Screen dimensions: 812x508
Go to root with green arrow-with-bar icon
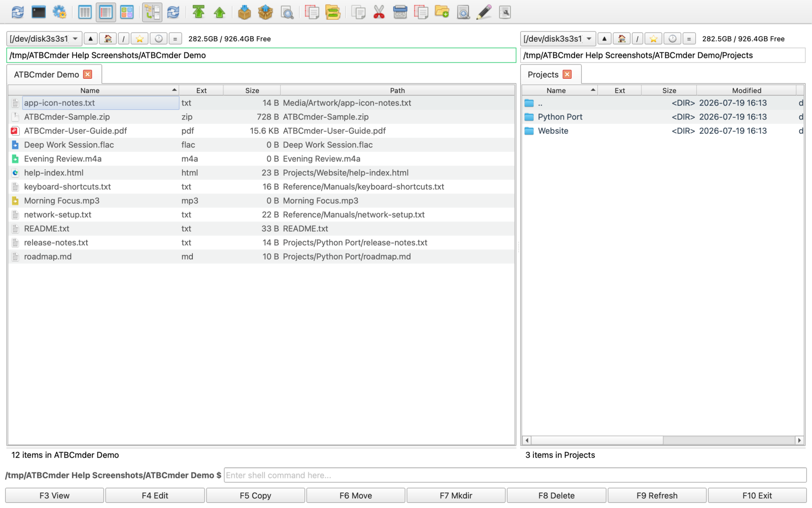click(x=198, y=12)
